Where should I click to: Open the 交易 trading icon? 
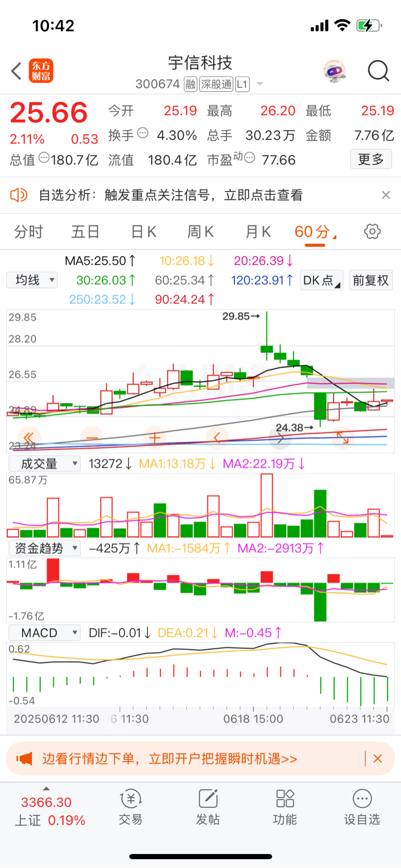(131, 807)
